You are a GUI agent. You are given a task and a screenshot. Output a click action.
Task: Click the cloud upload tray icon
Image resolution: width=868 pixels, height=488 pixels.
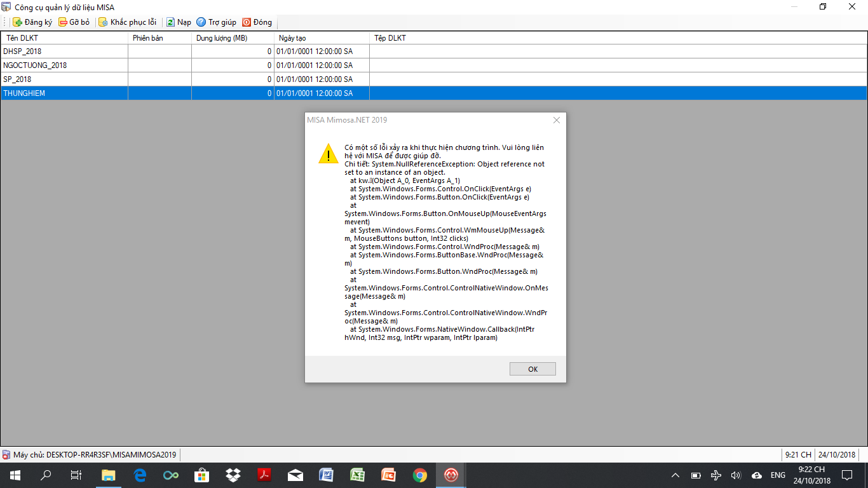(x=756, y=475)
